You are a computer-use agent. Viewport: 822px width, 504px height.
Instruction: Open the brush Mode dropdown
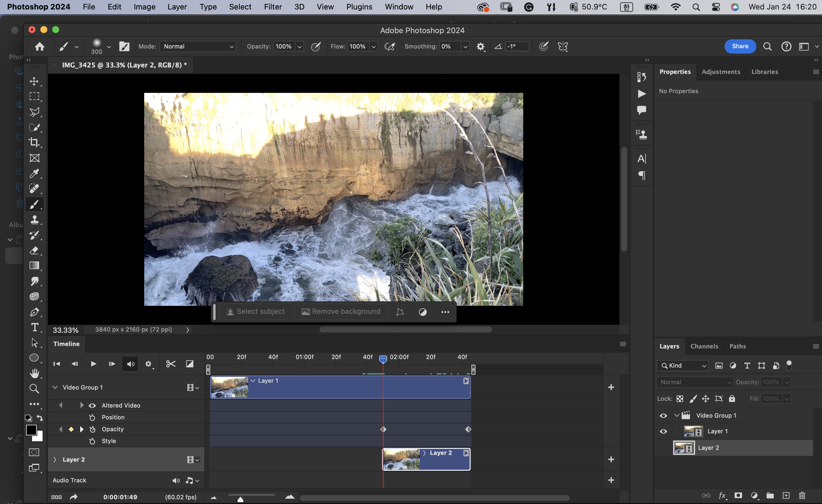[198, 46]
